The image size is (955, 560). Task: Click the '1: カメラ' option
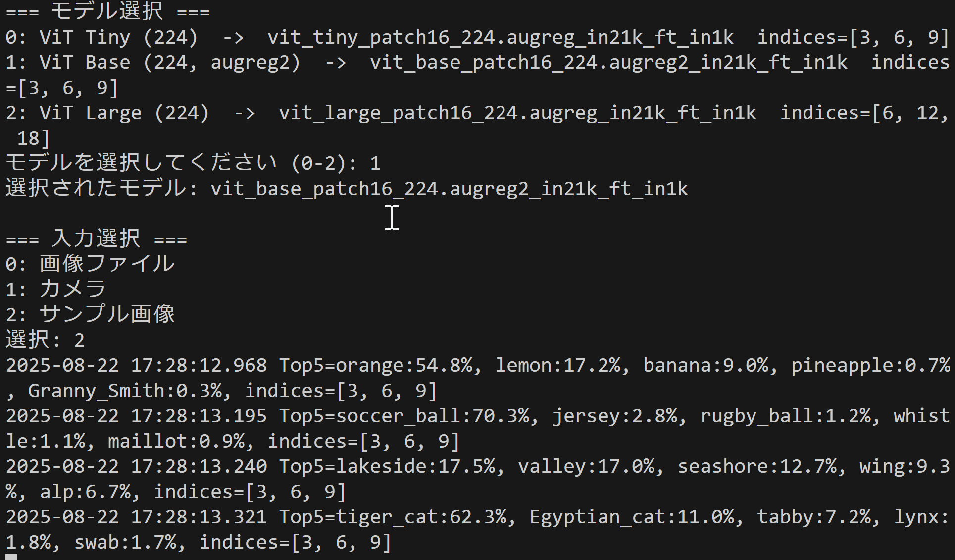tap(56, 289)
